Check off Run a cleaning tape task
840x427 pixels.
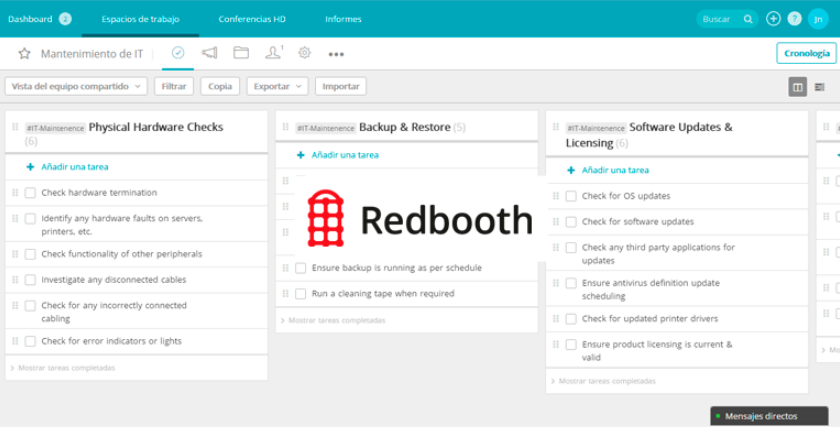click(x=301, y=294)
